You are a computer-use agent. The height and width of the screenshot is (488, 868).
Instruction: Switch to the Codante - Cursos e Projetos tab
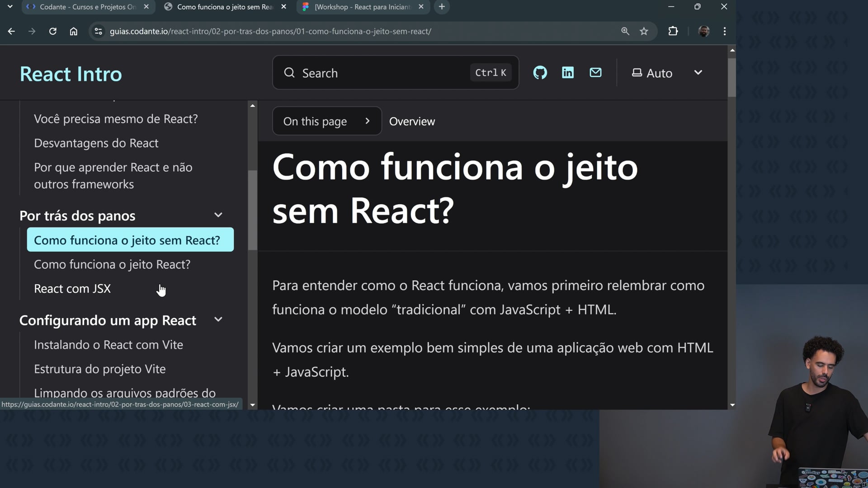(x=88, y=7)
